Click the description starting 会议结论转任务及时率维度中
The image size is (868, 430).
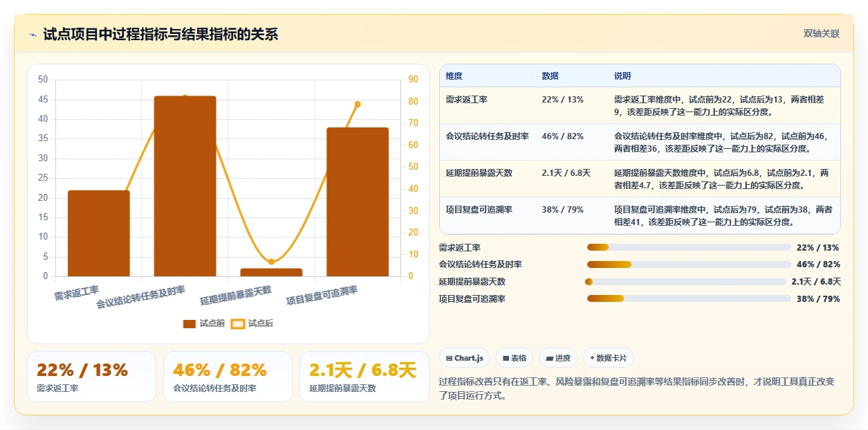coord(721,142)
